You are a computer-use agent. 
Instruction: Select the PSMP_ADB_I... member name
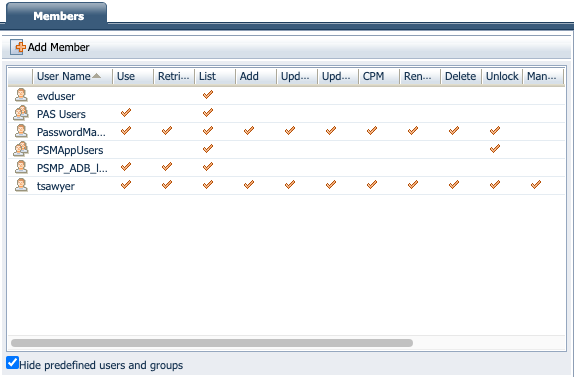point(72,168)
